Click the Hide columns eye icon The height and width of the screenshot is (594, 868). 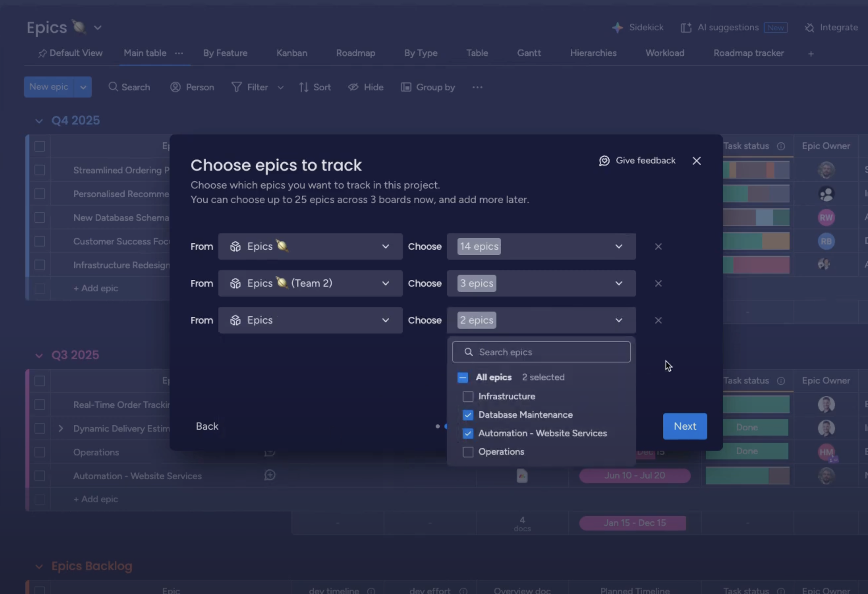click(353, 87)
